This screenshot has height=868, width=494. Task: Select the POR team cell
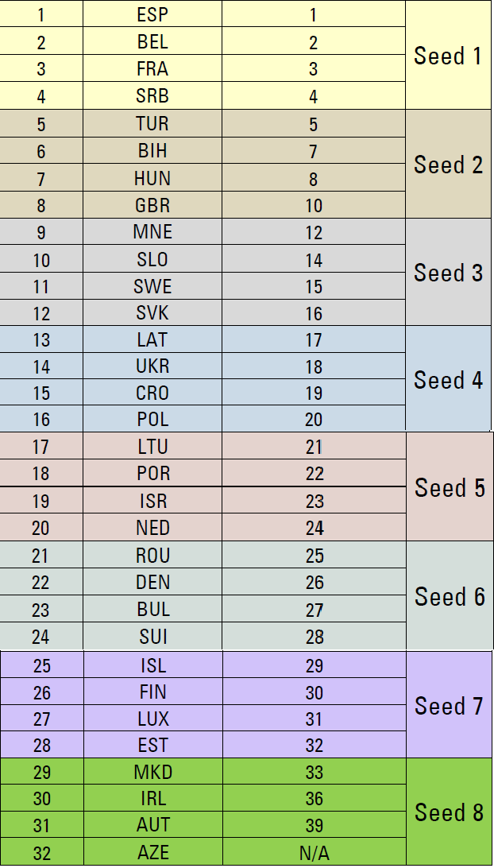click(152, 474)
